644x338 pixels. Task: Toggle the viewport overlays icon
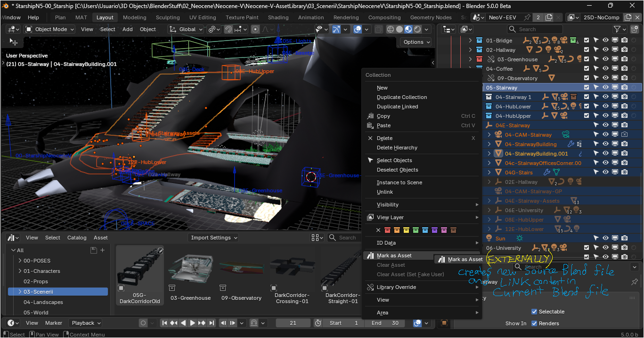coord(358,29)
